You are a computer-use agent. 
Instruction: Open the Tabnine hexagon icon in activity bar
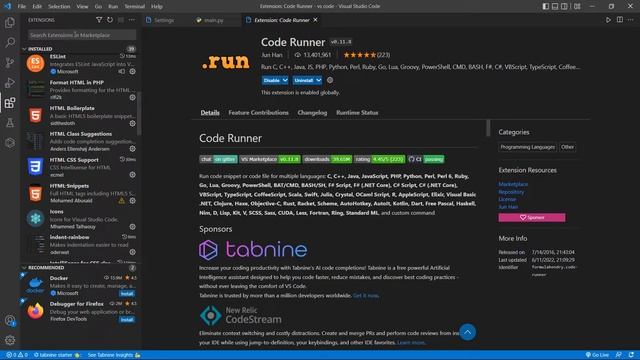(10, 142)
